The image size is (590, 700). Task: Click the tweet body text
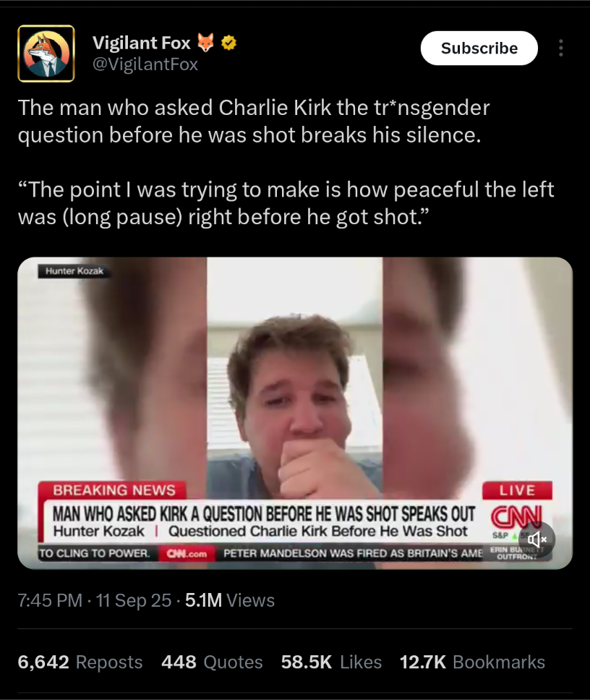[x=286, y=162]
